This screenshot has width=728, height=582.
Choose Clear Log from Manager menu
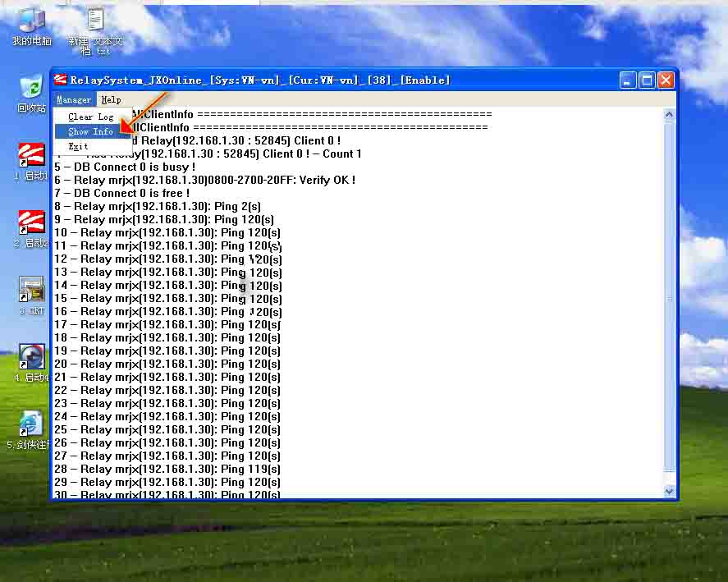tap(91, 117)
